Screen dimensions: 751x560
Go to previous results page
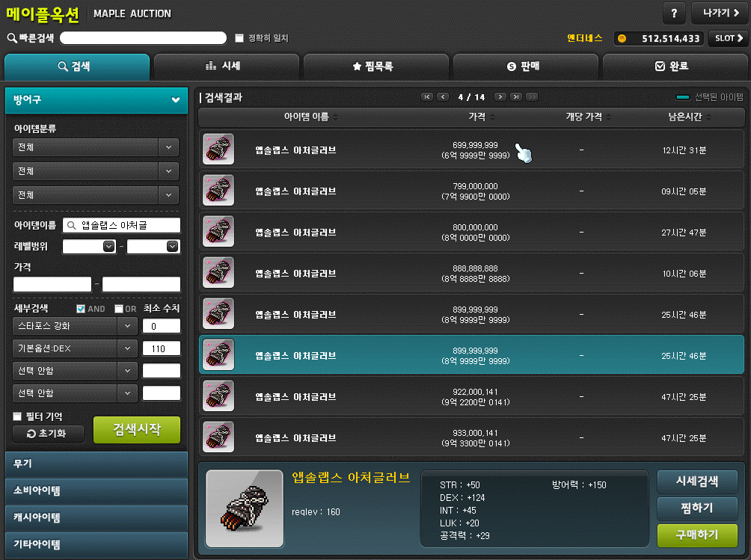[443, 96]
